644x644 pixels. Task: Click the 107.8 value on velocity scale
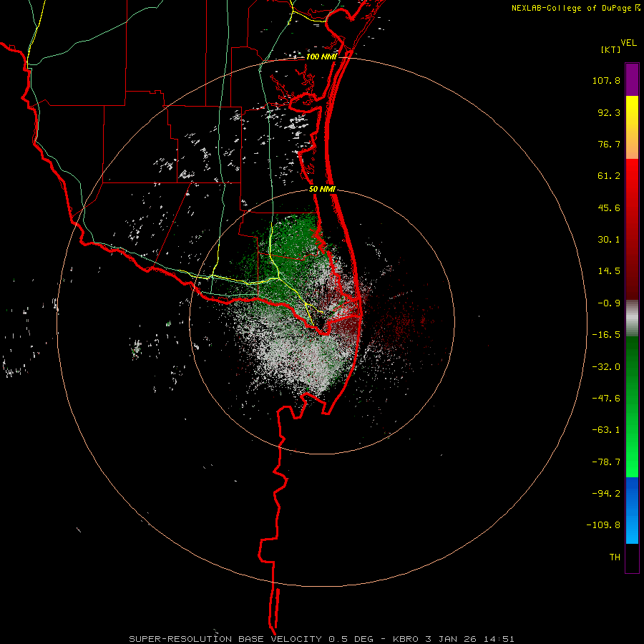point(606,80)
